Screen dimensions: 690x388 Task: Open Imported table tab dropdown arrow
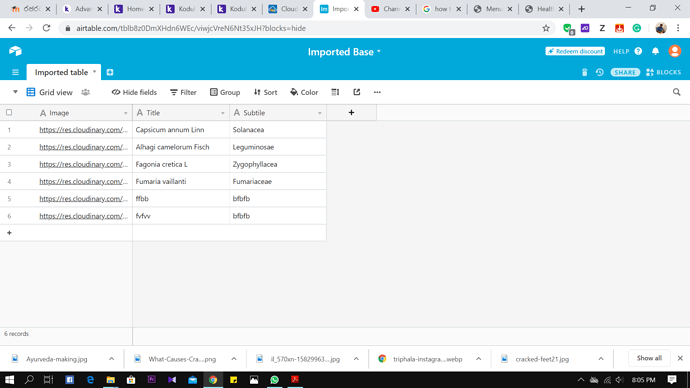click(94, 72)
